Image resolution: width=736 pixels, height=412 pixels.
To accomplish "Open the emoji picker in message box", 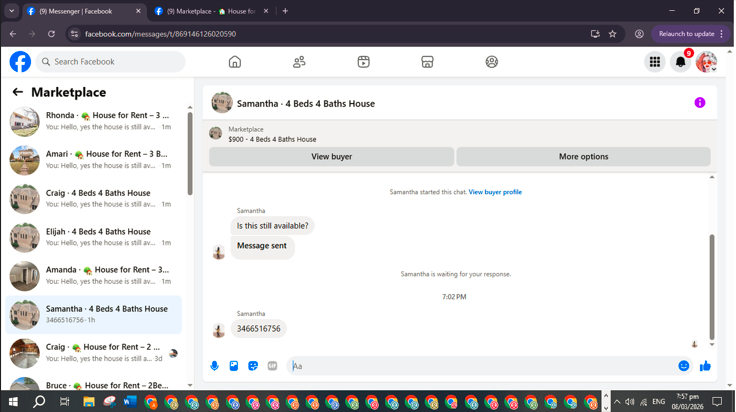I will (683, 366).
